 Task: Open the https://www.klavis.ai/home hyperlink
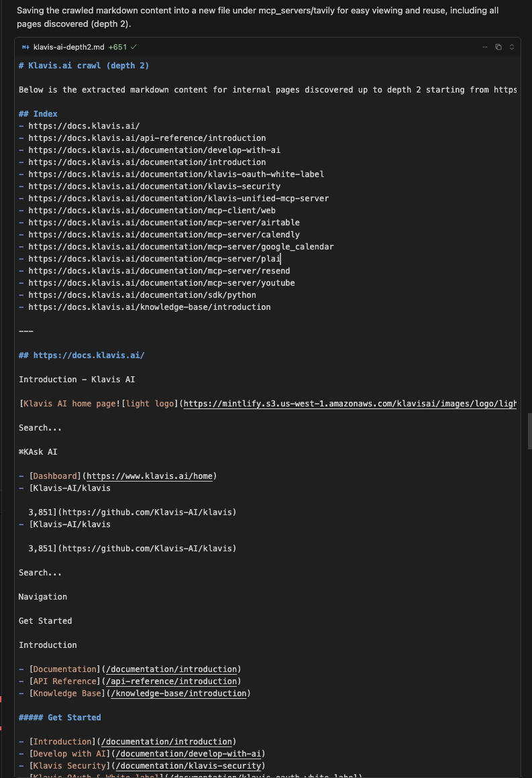[149, 476]
